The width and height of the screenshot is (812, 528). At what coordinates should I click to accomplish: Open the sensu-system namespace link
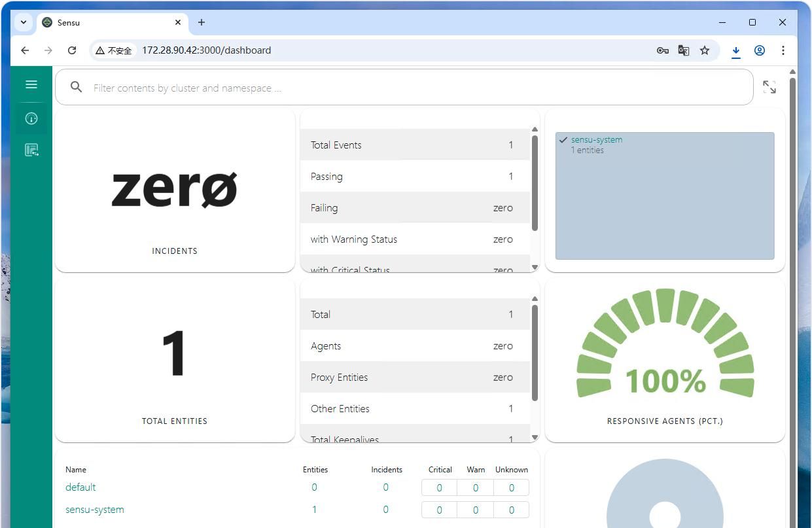tap(95, 509)
